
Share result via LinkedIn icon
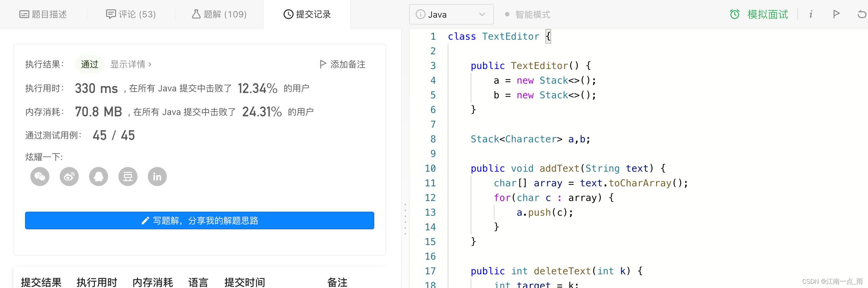point(157,177)
